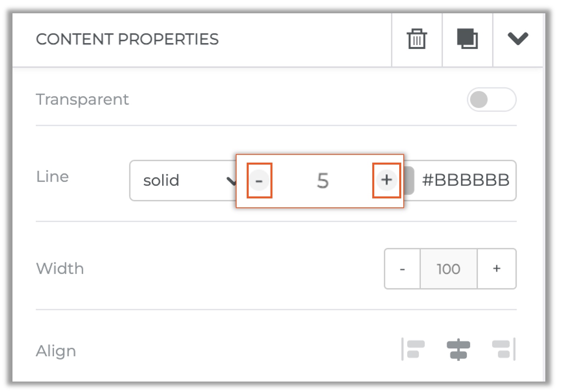This screenshot has width=561, height=392.
Task: Align the divider to the right
Action: point(504,349)
